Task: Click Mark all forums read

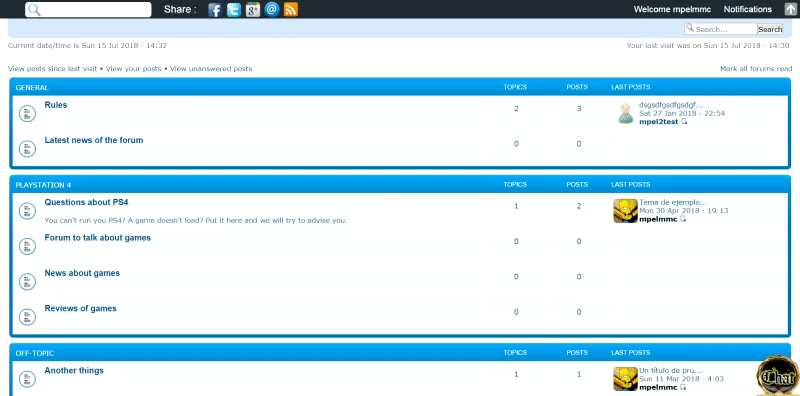Action: pyautogui.click(x=756, y=68)
